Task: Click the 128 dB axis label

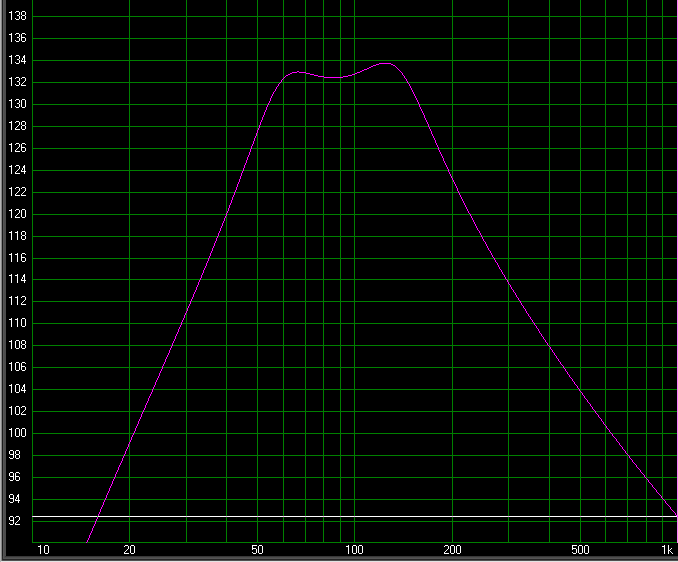Action: tap(17, 126)
